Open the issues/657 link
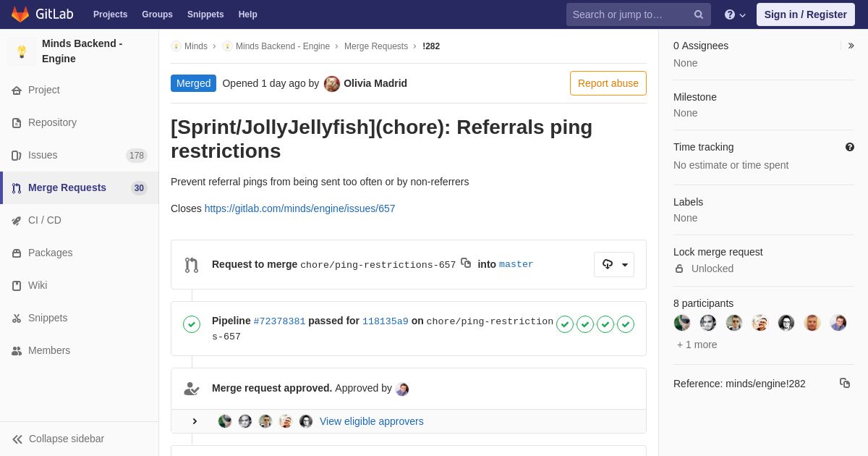Viewport: 868px width, 456px height. [x=299, y=208]
